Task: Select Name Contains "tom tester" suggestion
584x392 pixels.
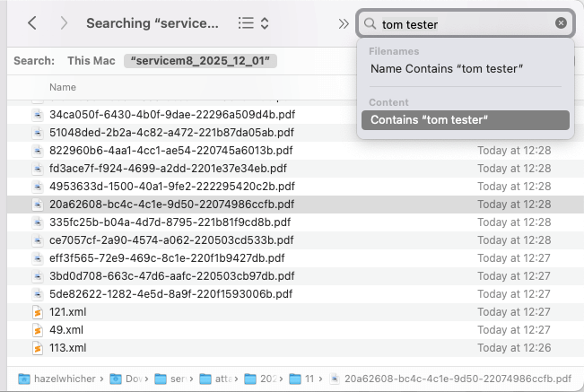Action: (446, 69)
